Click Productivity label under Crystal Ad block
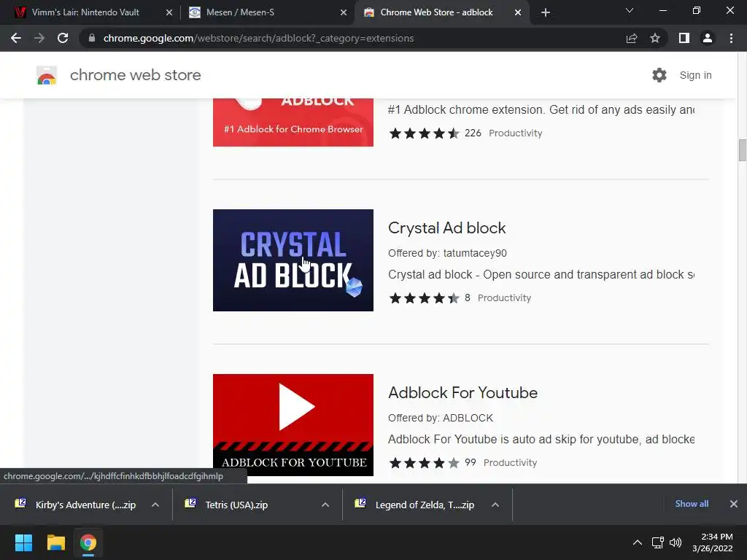 [x=504, y=298]
